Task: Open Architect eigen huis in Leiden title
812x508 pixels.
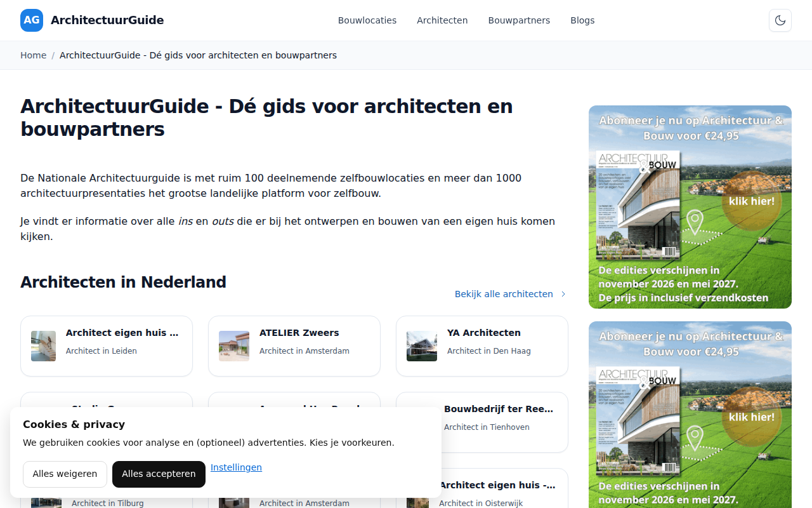Action: [x=122, y=333]
